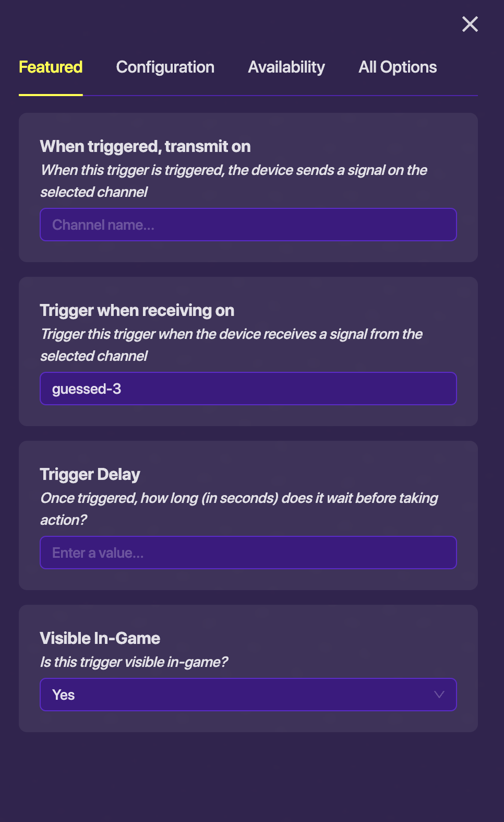Click the "Trigger when receiving on" heading
This screenshot has height=822, width=504.
point(137,311)
